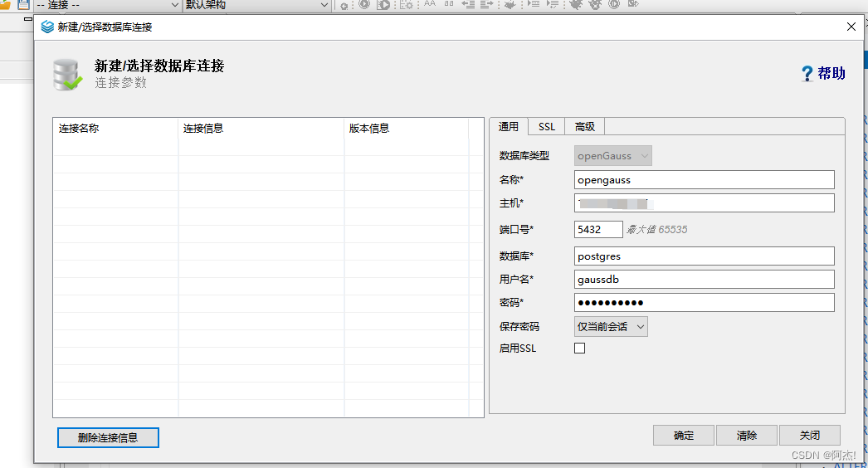
Task: Click the 关闭 button
Action: coord(810,436)
